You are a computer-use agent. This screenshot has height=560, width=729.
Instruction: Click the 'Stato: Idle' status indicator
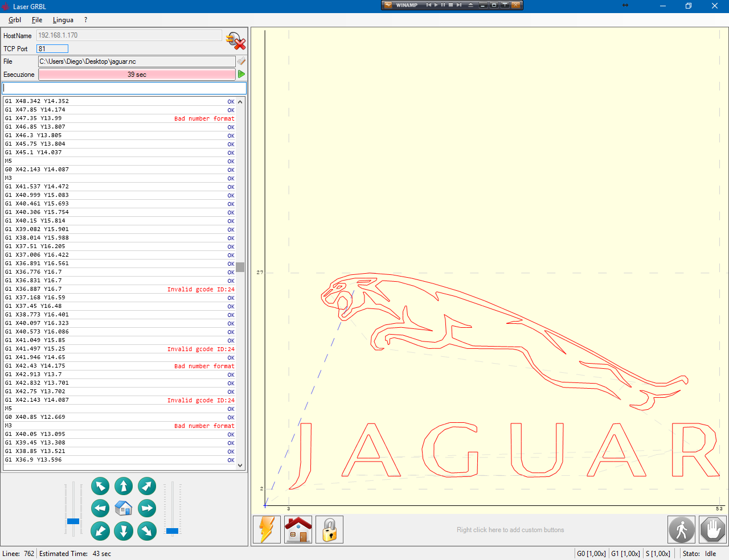coord(699,554)
